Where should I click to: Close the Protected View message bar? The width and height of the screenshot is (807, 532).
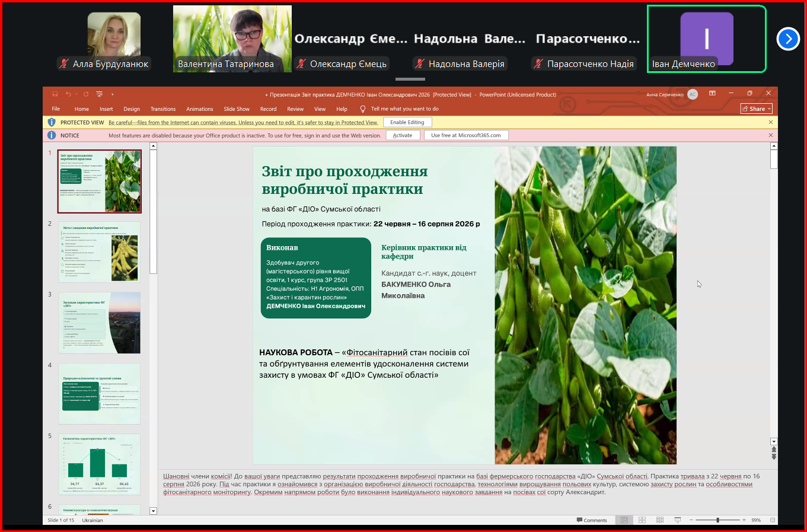click(771, 122)
